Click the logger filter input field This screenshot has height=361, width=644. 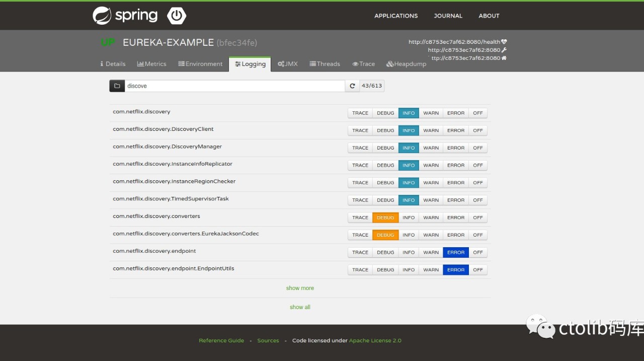click(234, 86)
